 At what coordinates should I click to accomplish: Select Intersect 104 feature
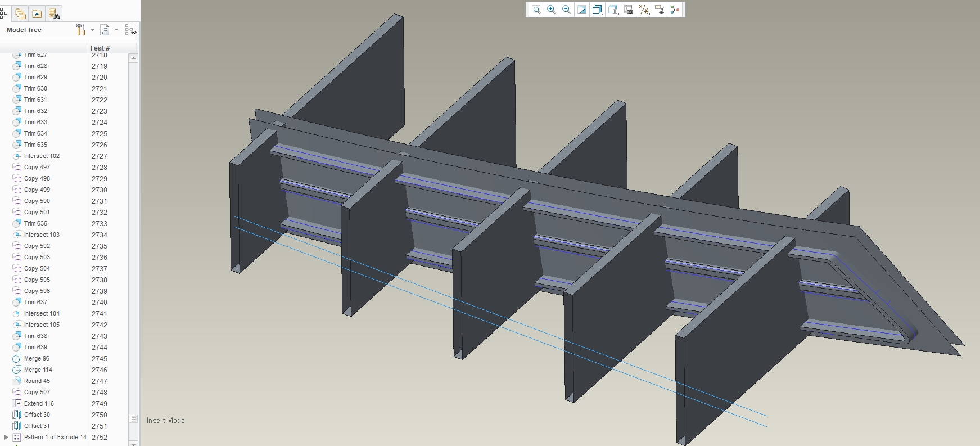click(42, 313)
